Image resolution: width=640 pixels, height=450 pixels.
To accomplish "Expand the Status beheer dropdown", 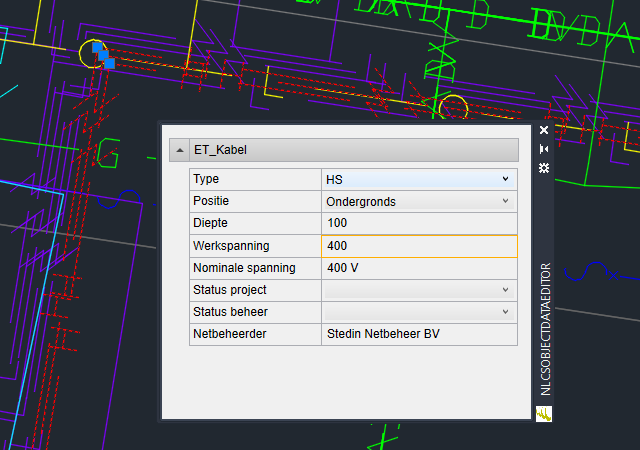I will click(505, 311).
